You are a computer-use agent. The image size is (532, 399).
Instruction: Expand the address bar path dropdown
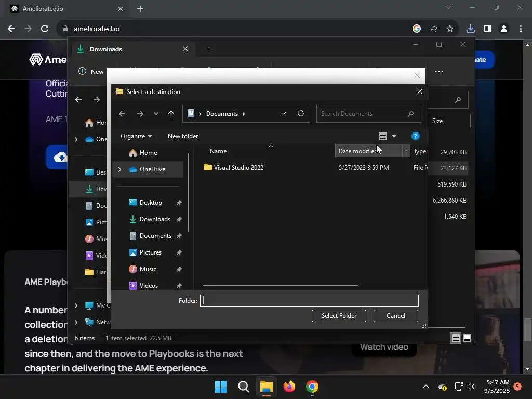pos(284,114)
